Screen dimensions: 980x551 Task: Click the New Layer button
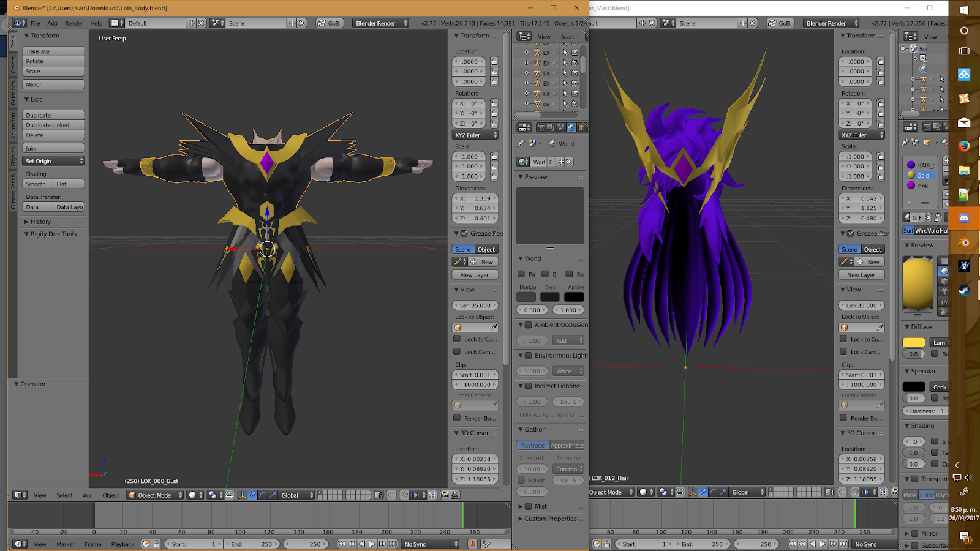tap(475, 275)
